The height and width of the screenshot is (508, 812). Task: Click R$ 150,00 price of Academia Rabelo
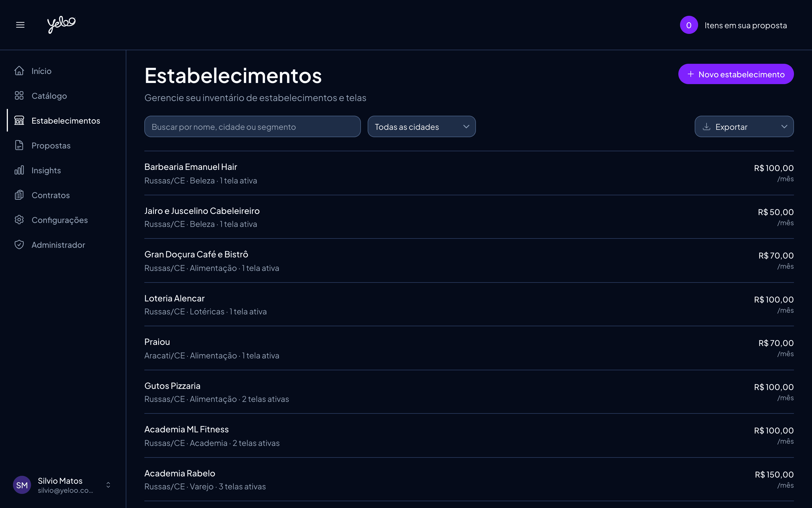pyautogui.click(x=774, y=474)
